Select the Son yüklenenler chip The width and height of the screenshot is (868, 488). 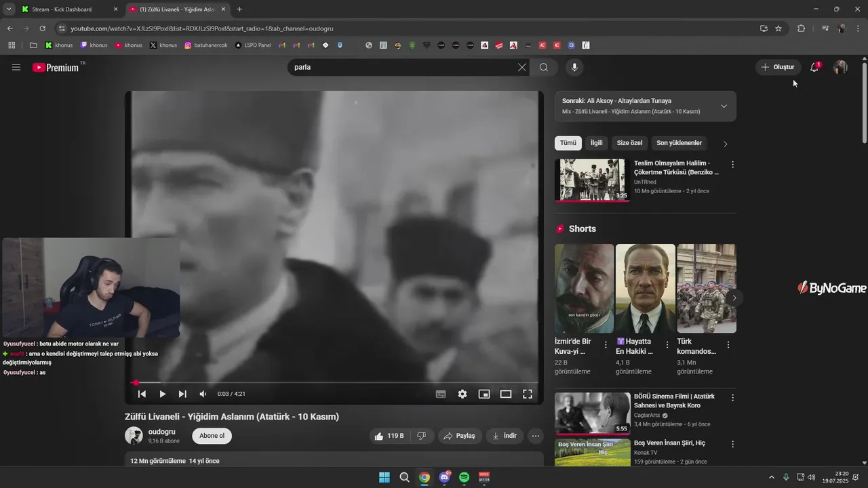point(679,143)
